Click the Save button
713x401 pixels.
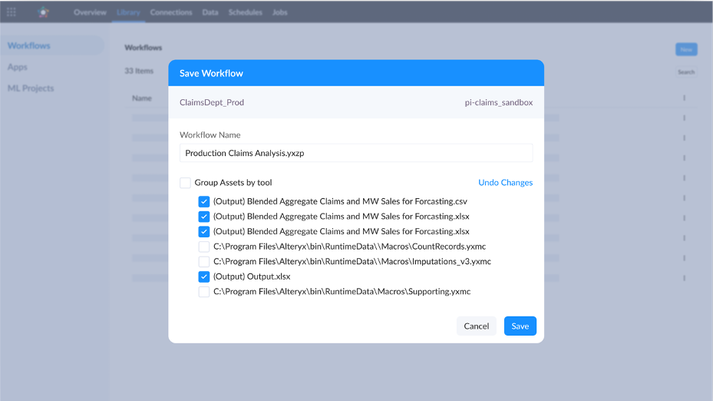tap(520, 326)
